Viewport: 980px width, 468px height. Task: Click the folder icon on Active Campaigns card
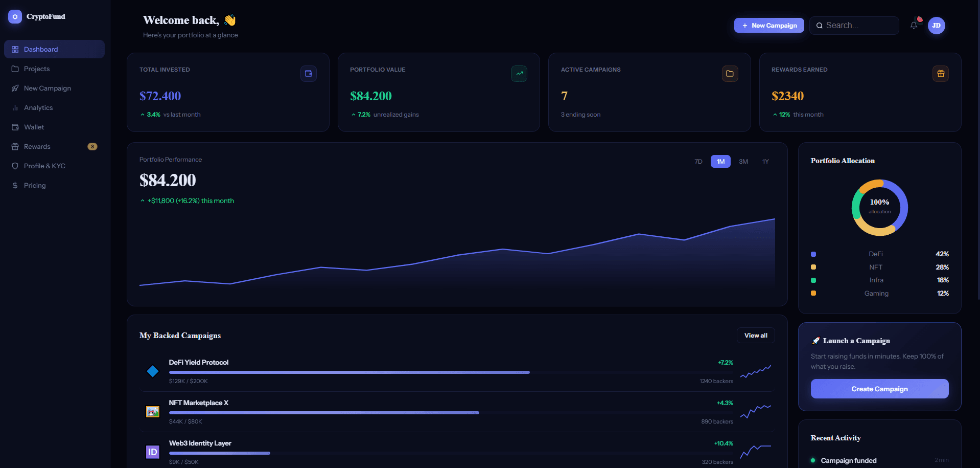point(730,73)
